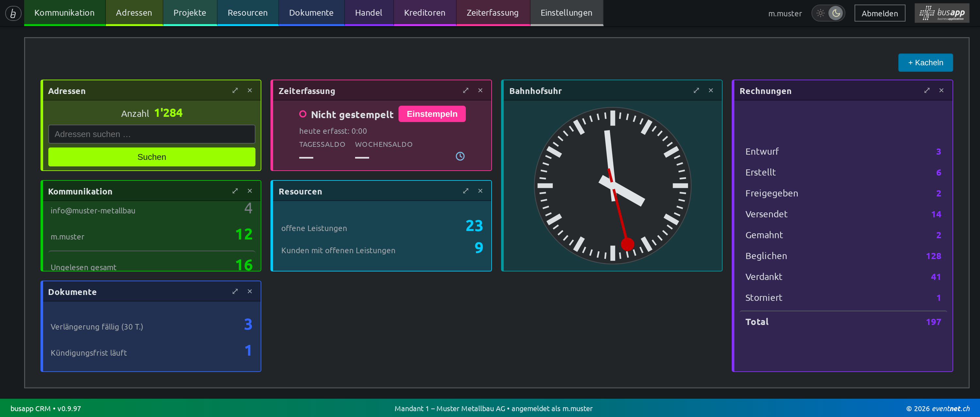Expand the Rechnungen tile
This screenshot has height=417, width=980.
[x=927, y=90]
